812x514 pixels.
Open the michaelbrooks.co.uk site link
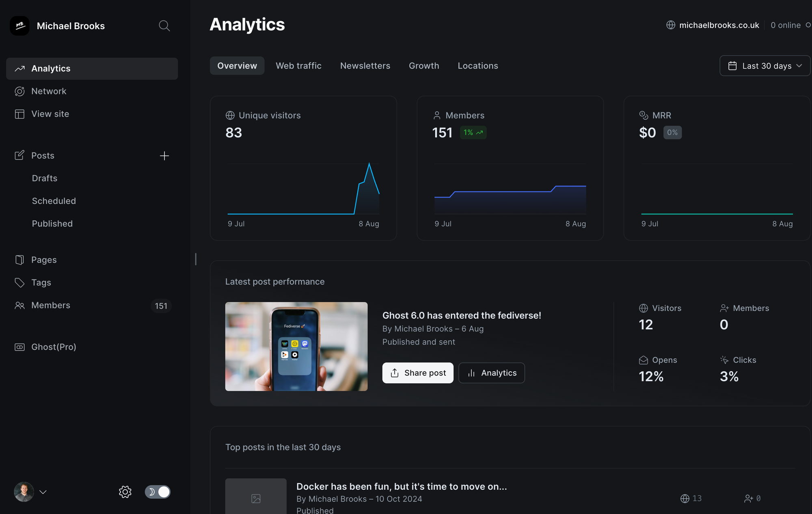point(719,25)
